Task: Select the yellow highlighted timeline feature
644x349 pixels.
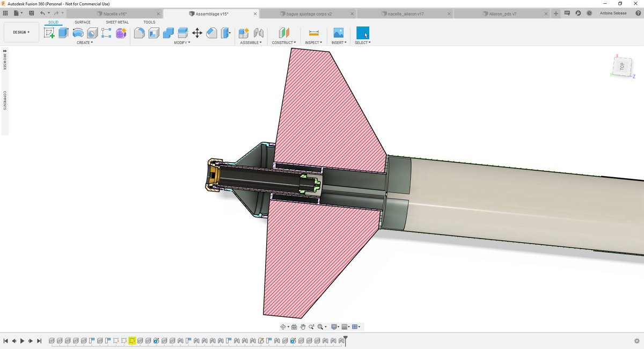Action: point(132,340)
